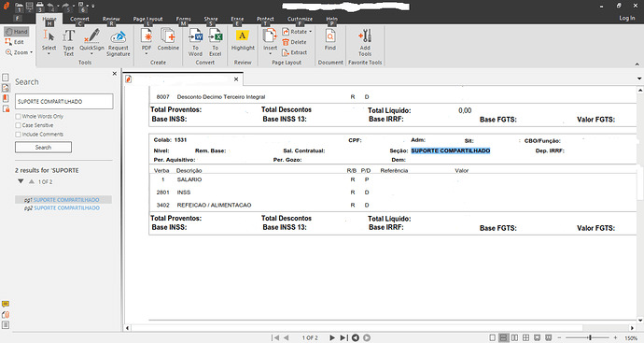Pick the Type Text tool

coord(68,42)
